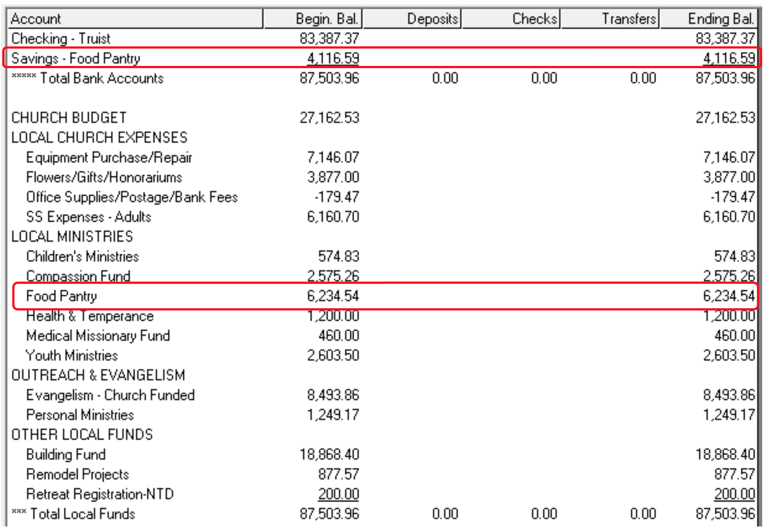Select OUTREACH & EVANGELISM group heading

click(x=98, y=375)
